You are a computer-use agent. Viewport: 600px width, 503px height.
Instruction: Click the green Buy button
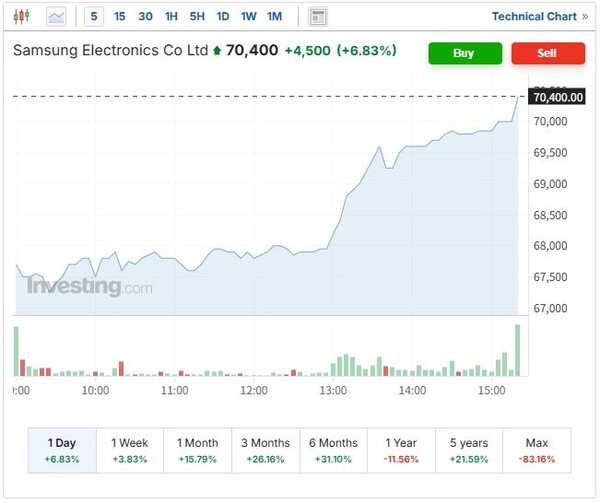[465, 53]
